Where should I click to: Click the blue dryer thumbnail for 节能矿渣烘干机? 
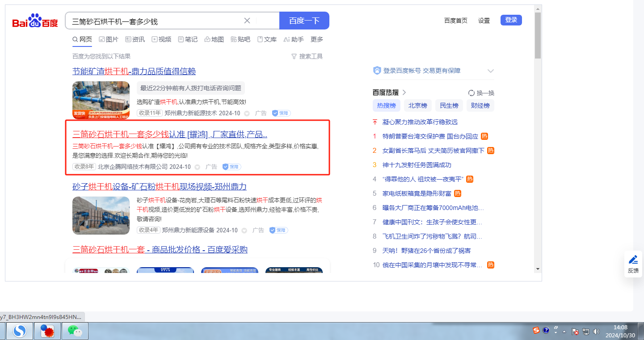click(101, 101)
